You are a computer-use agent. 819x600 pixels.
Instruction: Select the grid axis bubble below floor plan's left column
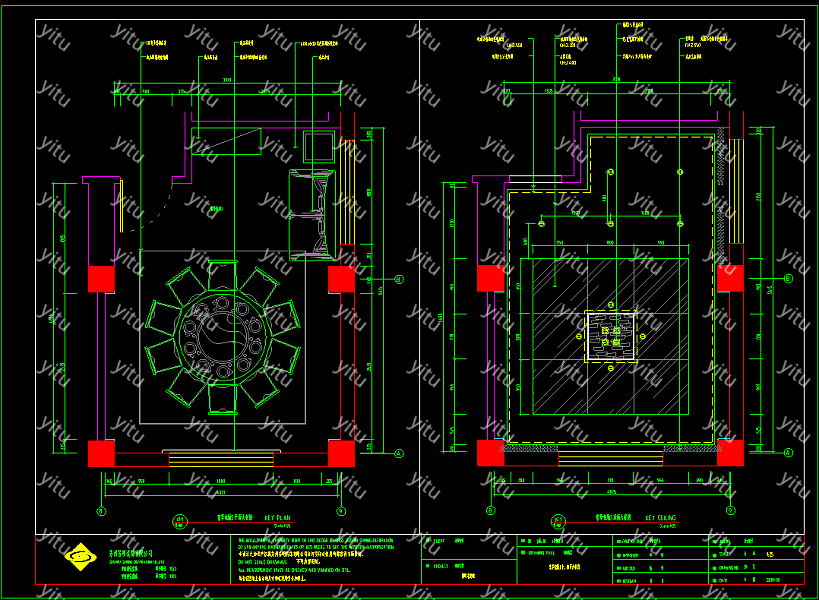click(x=101, y=511)
